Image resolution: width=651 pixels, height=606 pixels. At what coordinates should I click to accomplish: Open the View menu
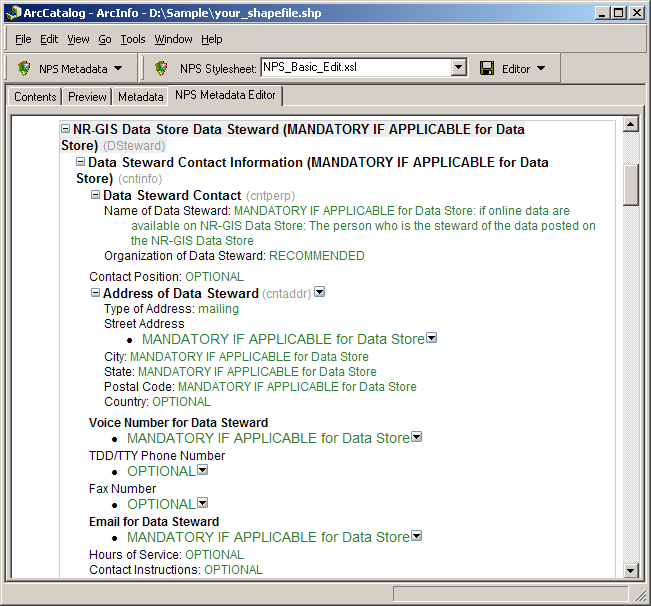pos(78,39)
